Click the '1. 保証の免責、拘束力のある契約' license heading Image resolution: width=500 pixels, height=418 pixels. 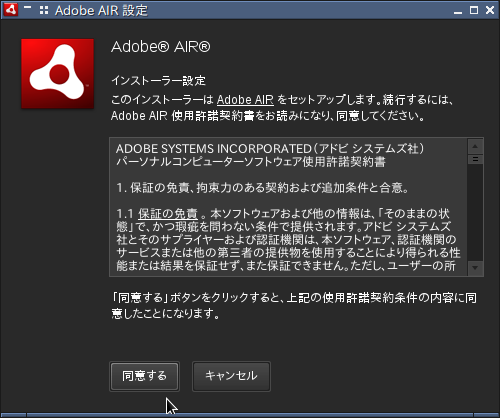click(263, 188)
